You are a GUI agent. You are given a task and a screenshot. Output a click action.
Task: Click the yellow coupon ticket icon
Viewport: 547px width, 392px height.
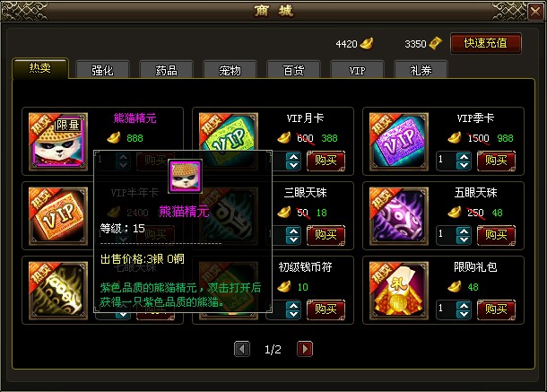pyautogui.click(x=436, y=44)
